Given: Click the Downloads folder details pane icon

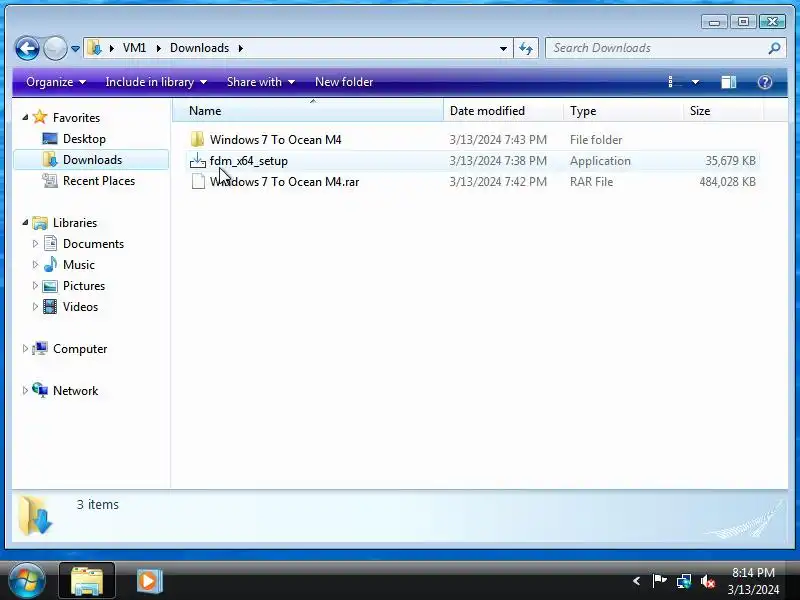Looking at the screenshot, I should click(x=35, y=516).
